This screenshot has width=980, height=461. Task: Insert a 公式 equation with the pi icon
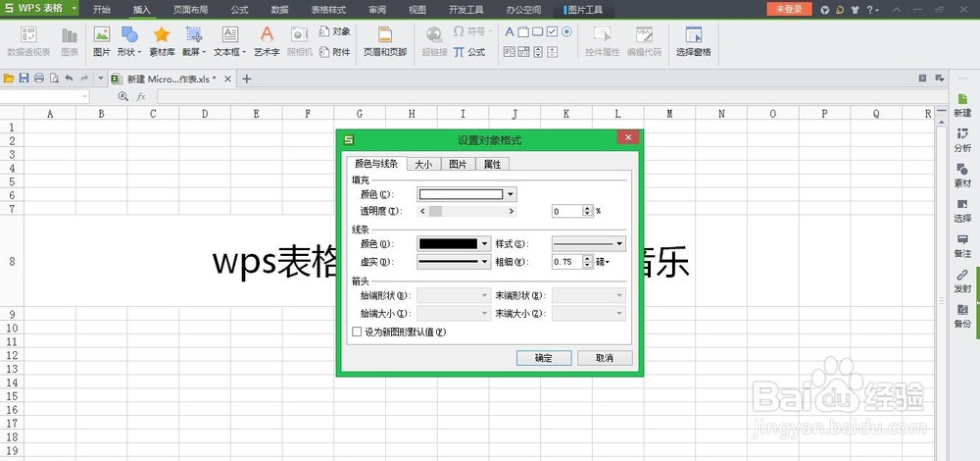469,52
